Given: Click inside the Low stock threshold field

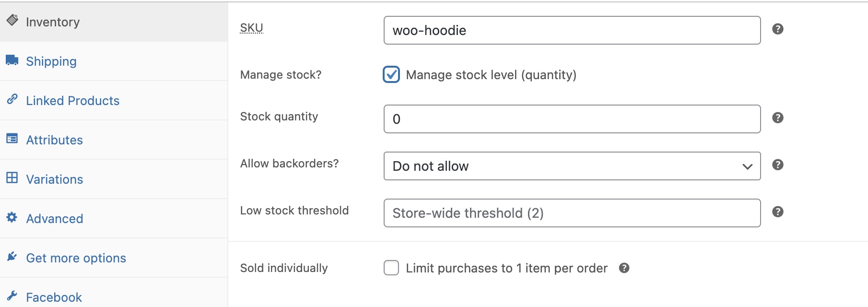Looking at the screenshot, I should tap(572, 213).
